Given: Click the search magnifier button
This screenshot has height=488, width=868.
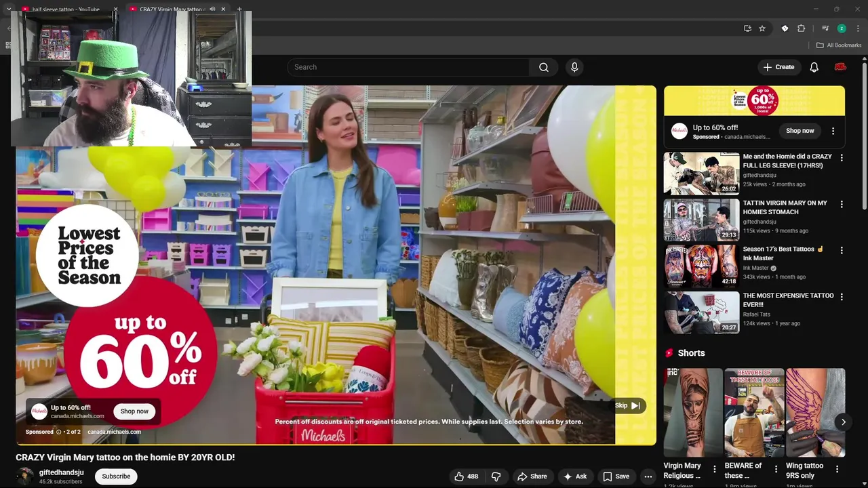Looking at the screenshot, I should point(544,67).
